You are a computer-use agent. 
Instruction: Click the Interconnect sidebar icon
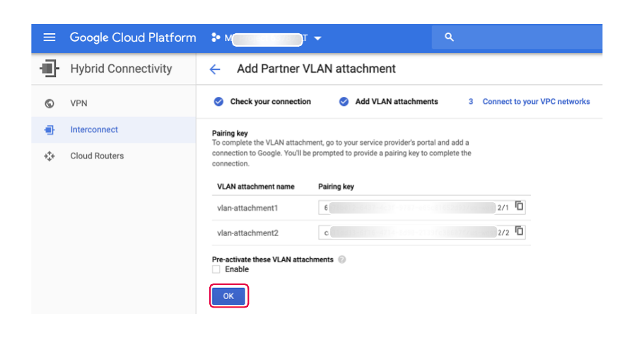(49, 130)
